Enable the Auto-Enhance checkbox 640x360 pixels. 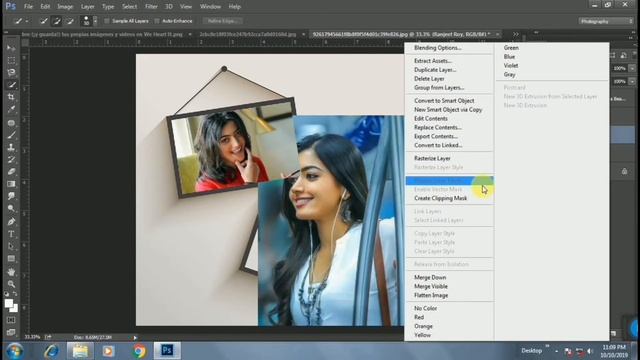point(157,21)
